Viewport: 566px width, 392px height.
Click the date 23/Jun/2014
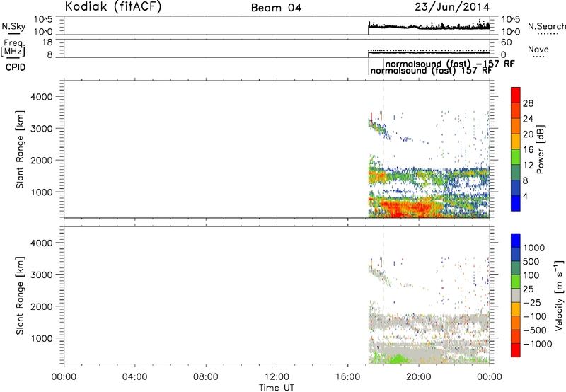(452, 7)
